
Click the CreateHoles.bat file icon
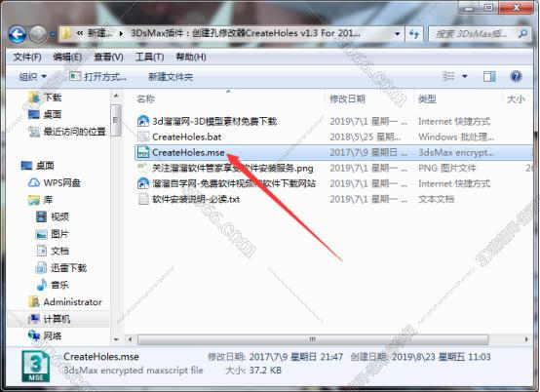[x=143, y=137]
